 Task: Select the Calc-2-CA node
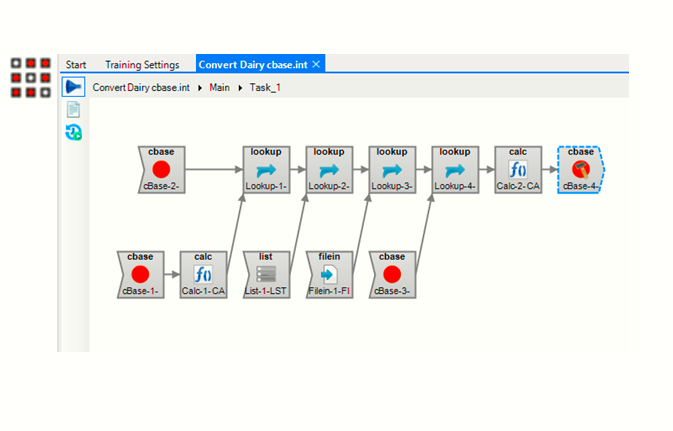point(518,169)
